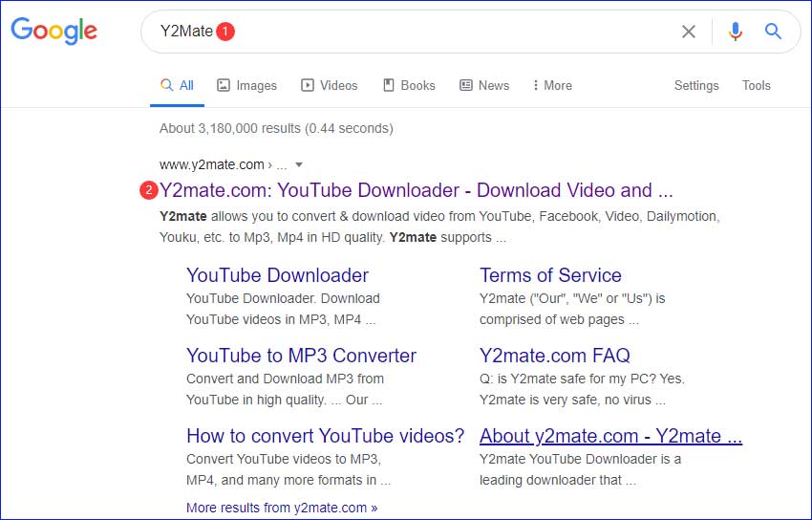Clear the search box with the X icon
The width and height of the screenshot is (812, 520).
pyautogui.click(x=688, y=32)
